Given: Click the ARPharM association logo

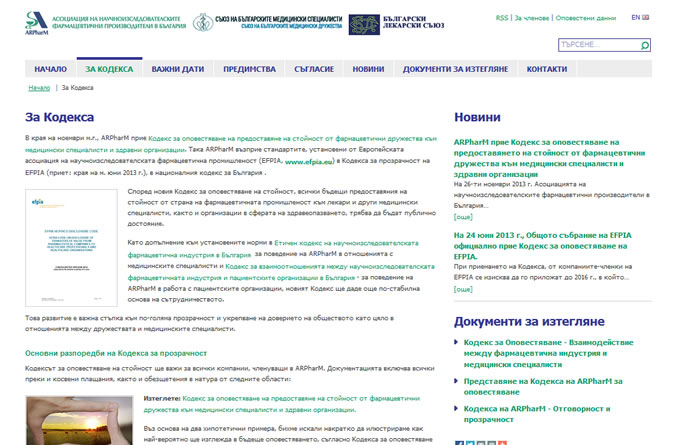Looking at the screenshot, I should pyautogui.click(x=105, y=23).
